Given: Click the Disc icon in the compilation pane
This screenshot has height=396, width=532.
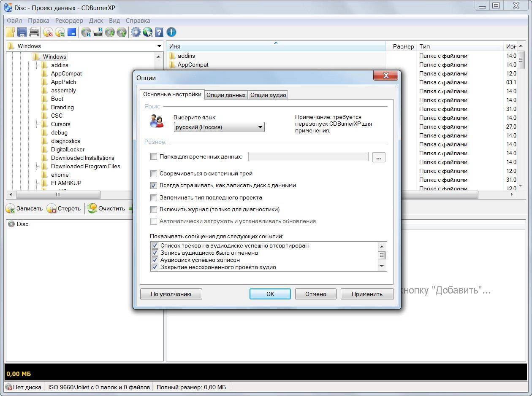Looking at the screenshot, I should (11, 224).
